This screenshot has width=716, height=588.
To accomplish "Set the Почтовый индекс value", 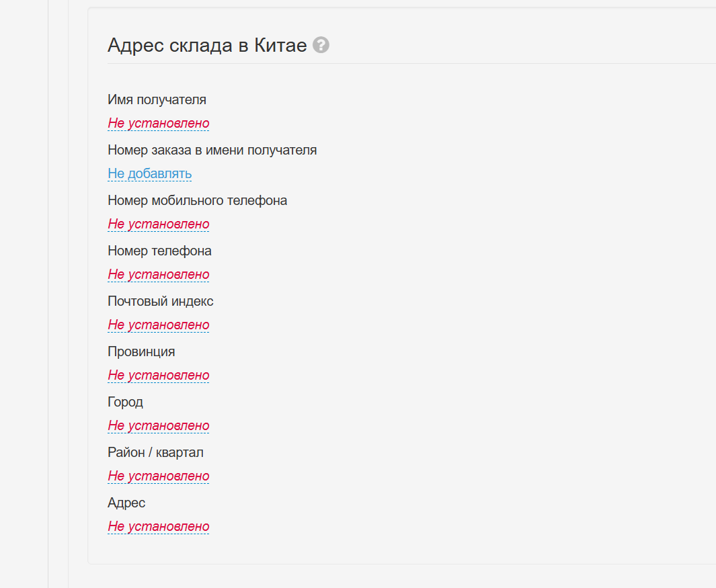I will coord(159,325).
